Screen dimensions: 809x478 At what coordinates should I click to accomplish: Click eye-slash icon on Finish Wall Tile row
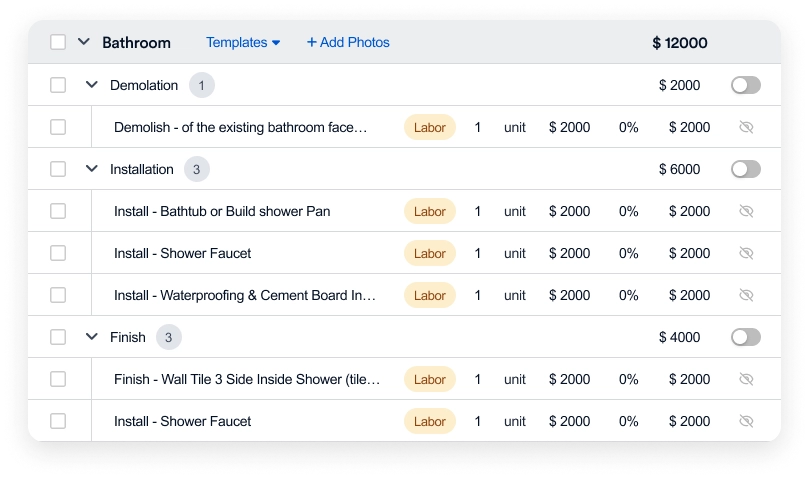745,379
